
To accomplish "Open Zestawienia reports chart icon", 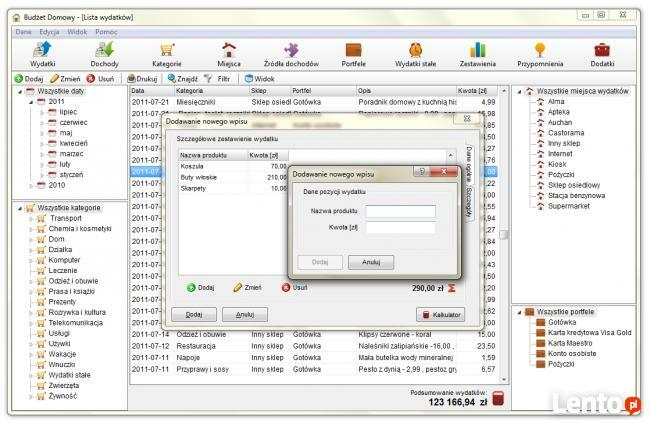I will [x=478, y=54].
